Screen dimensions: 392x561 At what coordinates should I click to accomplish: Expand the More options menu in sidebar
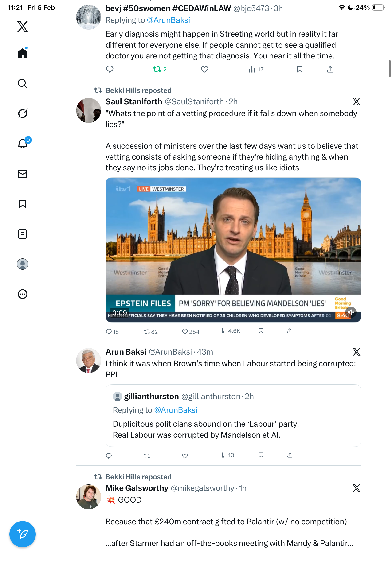point(23,294)
